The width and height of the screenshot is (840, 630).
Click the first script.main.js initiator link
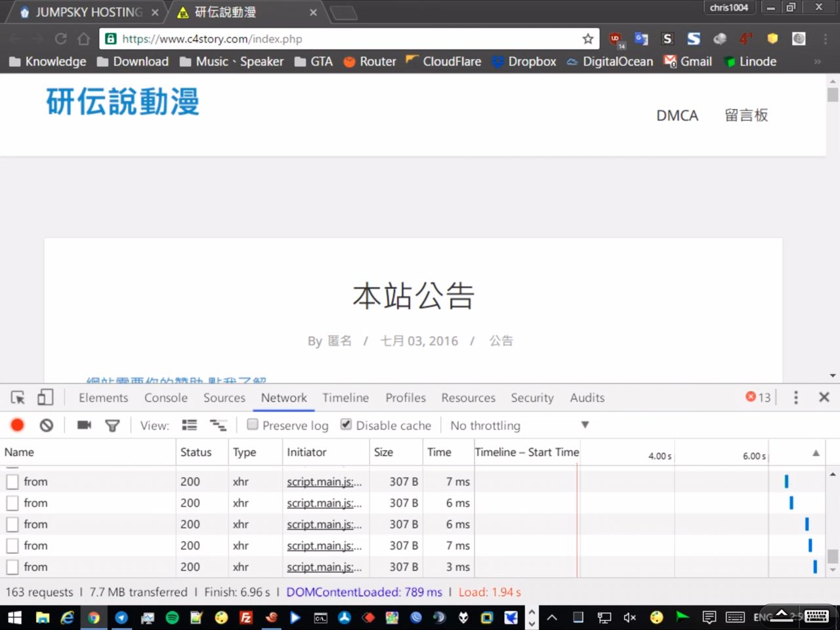(x=324, y=482)
